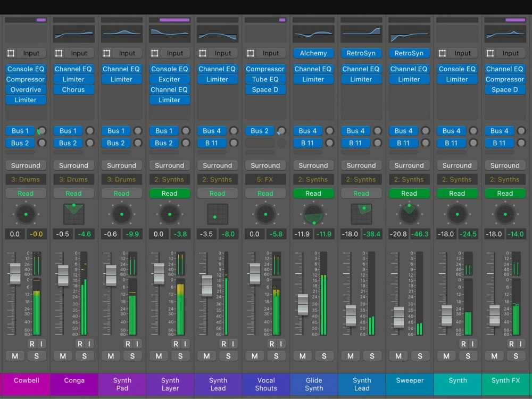Image resolution: width=532 pixels, height=399 pixels.
Task: Click Bus 4 send knob on Glide Synth
Action: click(x=329, y=131)
